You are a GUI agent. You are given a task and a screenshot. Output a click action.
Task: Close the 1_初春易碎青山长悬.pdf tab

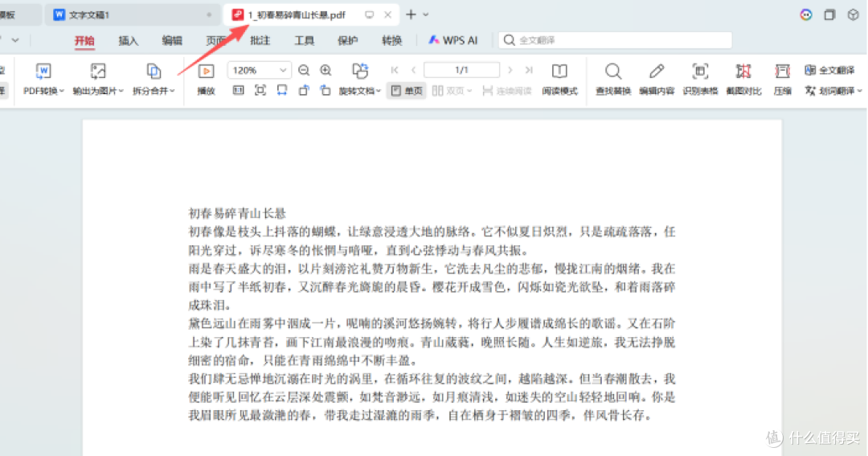388,15
